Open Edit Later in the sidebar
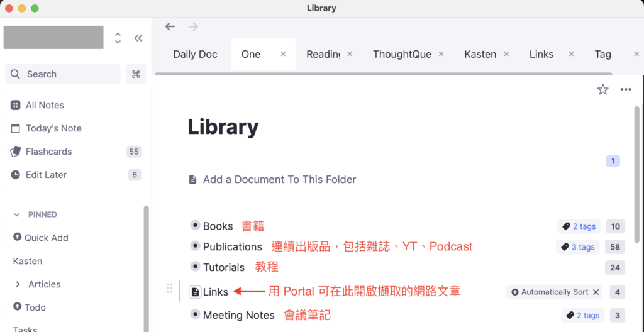 (x=46, y=175)
